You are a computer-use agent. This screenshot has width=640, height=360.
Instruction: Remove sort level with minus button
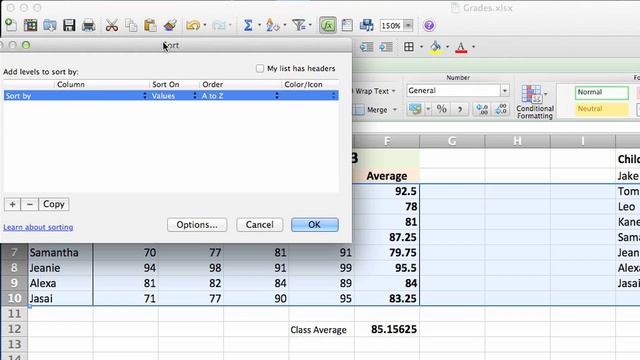[x=29, y=204]
